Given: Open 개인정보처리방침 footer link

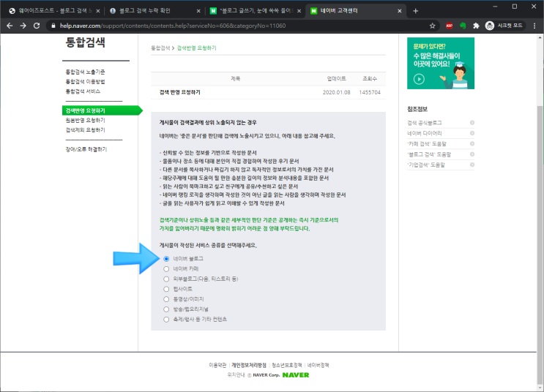Looking at the screenshot, I should pyautogui.click(x=249, y=365).
